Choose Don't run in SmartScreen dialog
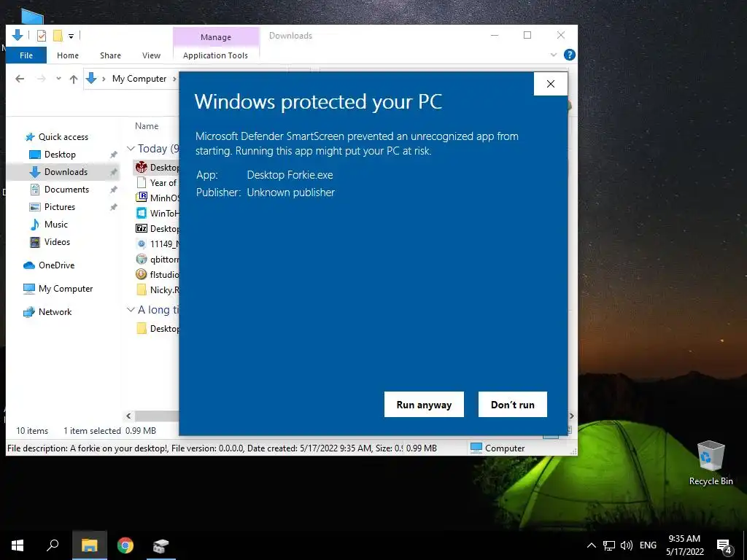The height and width of the screenshot is (560, 747). [513, 404]
